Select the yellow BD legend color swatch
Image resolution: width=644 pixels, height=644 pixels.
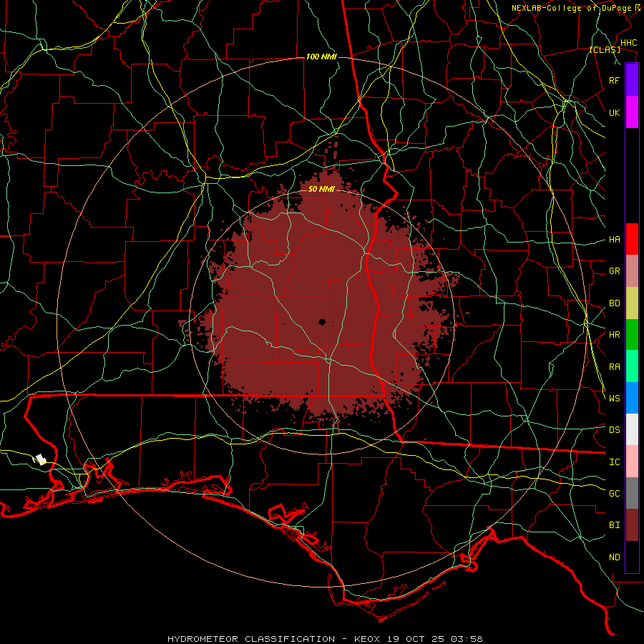632,303
